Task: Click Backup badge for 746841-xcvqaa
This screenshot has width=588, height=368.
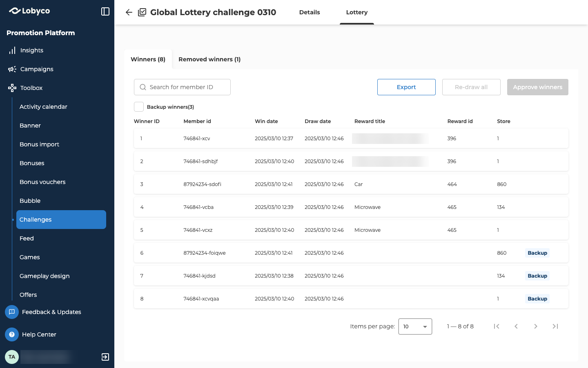Action: pos(537,299)
